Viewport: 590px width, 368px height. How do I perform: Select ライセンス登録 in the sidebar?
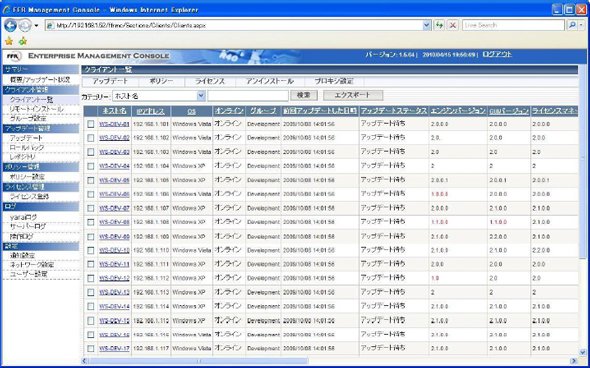point(29,196)
